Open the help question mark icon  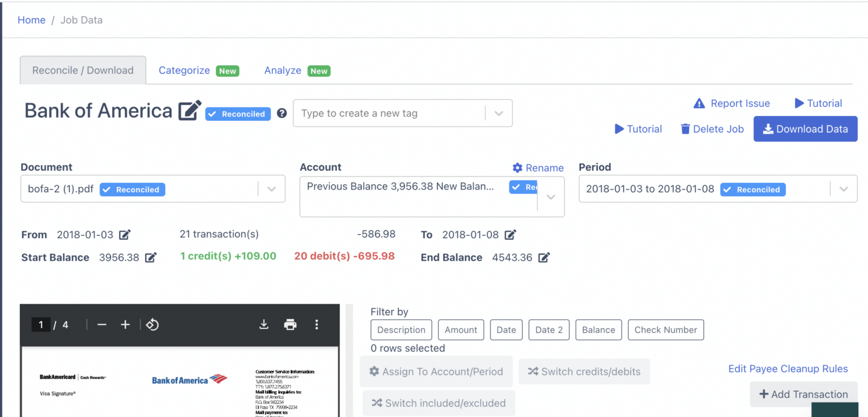(281, 113)
